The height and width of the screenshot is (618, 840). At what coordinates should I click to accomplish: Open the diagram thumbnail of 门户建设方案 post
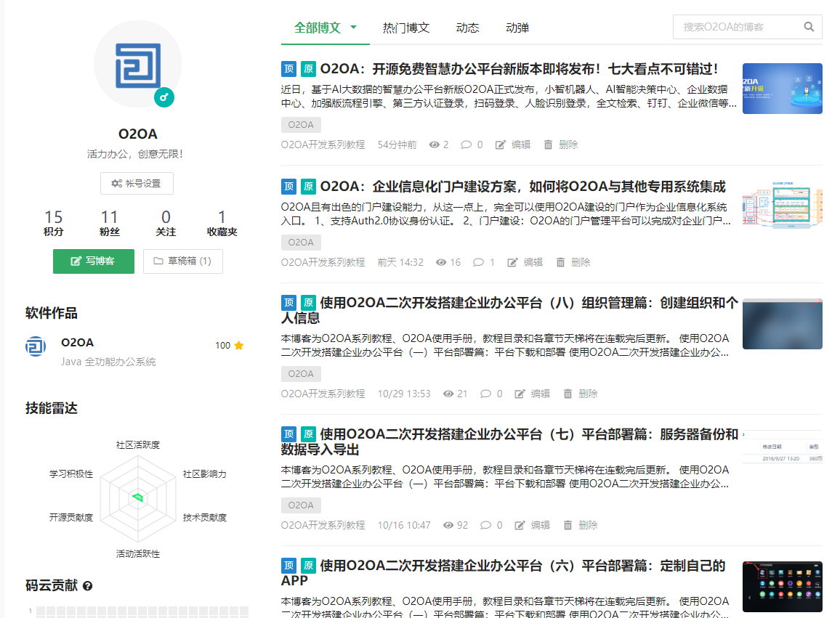click(782, 205)
